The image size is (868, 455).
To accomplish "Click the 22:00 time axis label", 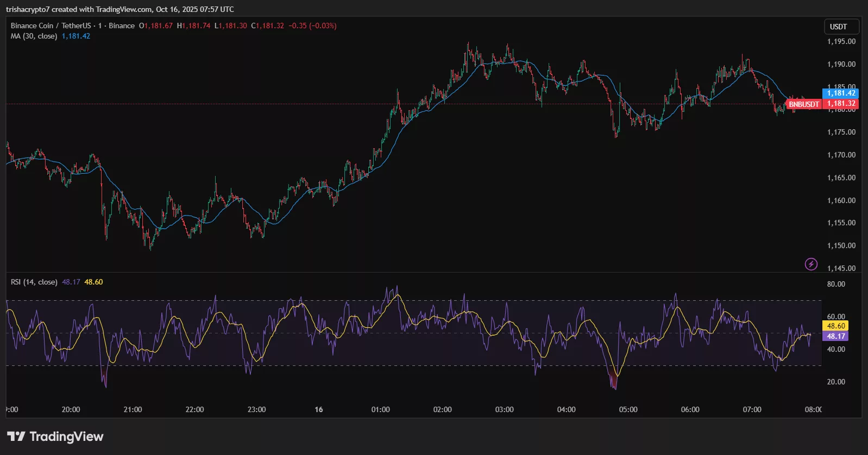I will [194, 409].
